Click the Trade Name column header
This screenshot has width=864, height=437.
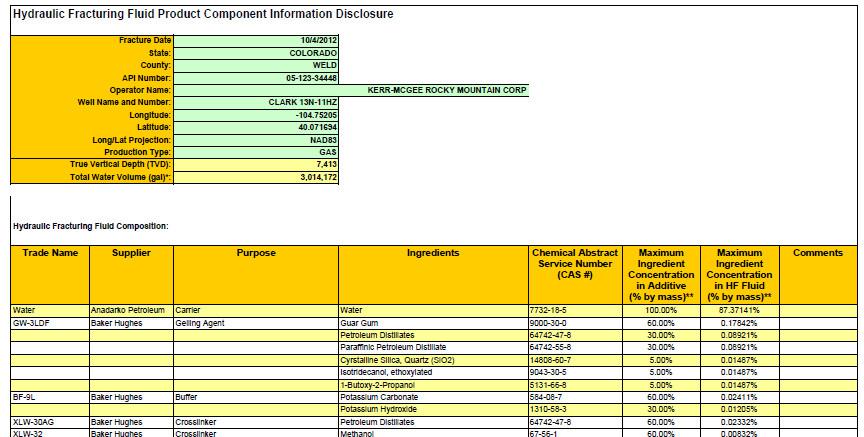tap(49, 253)
